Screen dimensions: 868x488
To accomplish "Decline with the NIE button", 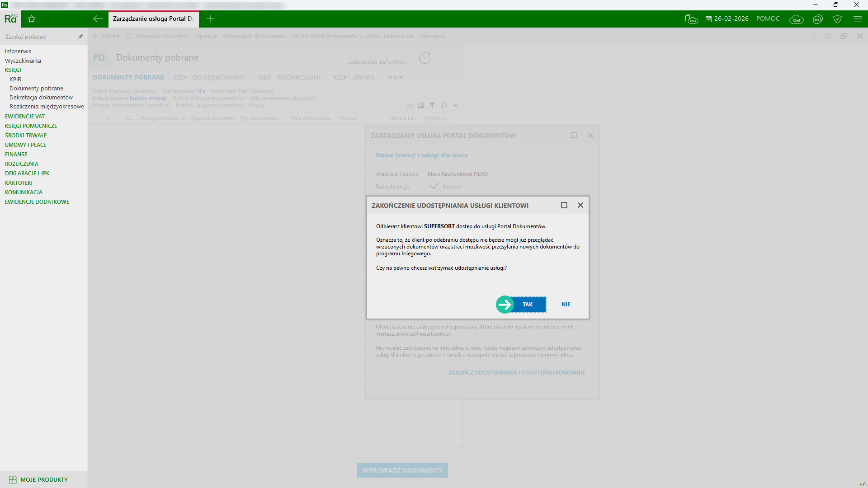I will point(566,305).
